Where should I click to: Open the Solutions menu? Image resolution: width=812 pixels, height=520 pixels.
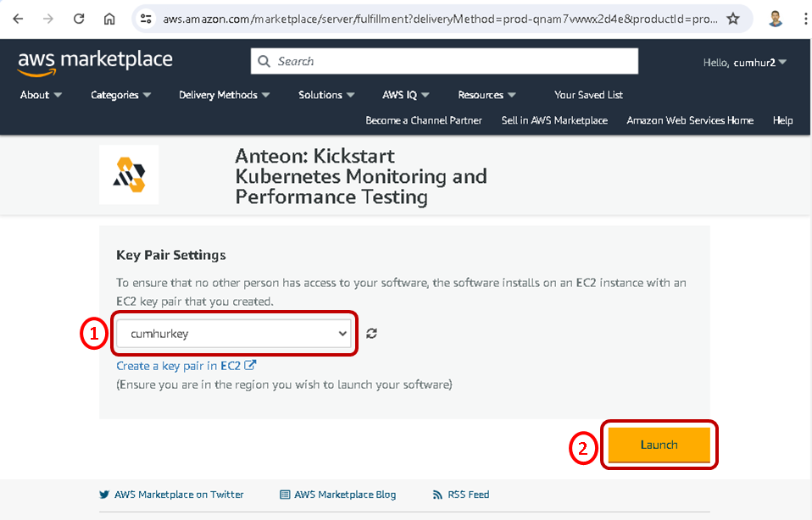[x=326, y=95]
